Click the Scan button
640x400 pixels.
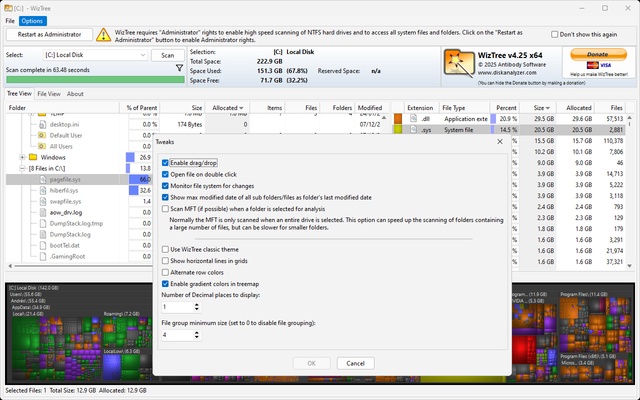[167, 55]
